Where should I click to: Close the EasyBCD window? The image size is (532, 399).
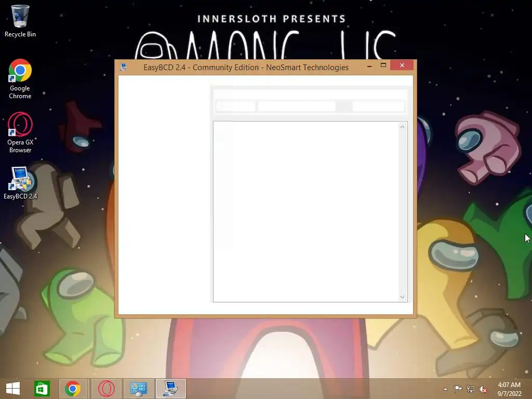[x=402, y=65]
